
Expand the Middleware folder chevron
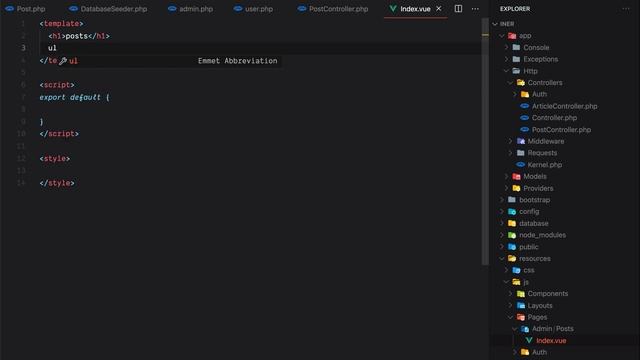pyautogui.click(x=510, y=141)
